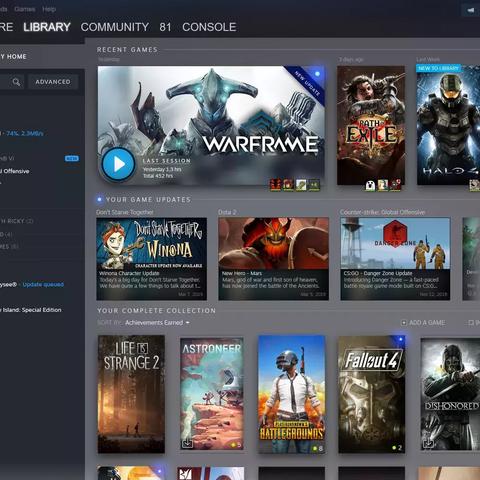Viewport: 480px width, 480px height.
Task: Open PUBG Battlegrounds cover
Action: 292,394
